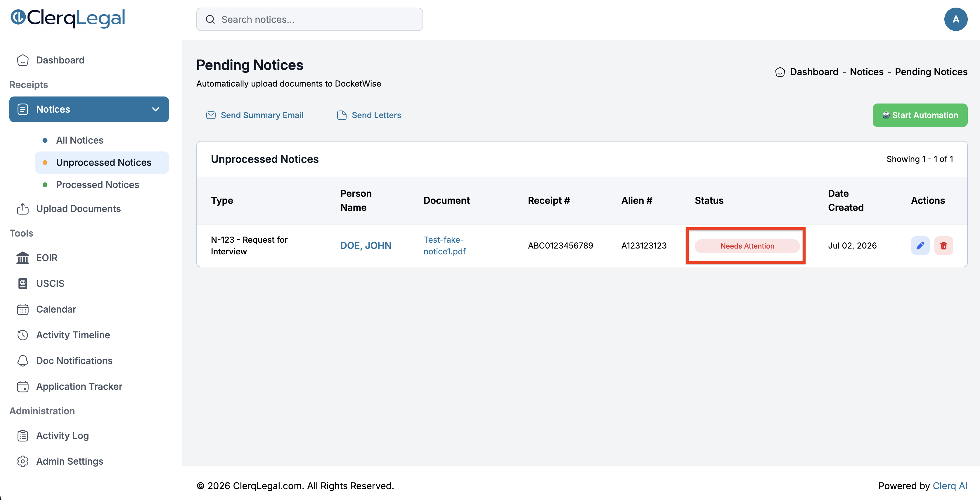This screenshot has width=980, height=500.
Task: Click the Send Summary Email envelope icon
Action: coord(211,115)
